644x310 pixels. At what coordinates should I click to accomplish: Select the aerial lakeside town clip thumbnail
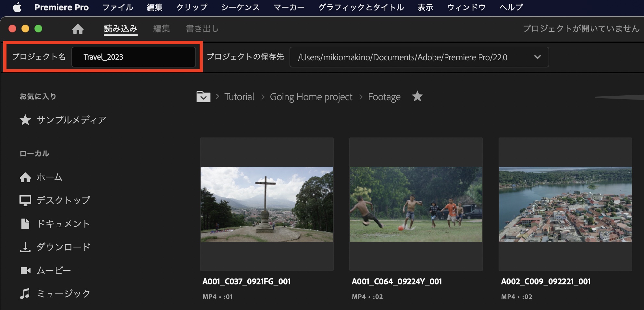pyautogui.click(x=565, y=204)
